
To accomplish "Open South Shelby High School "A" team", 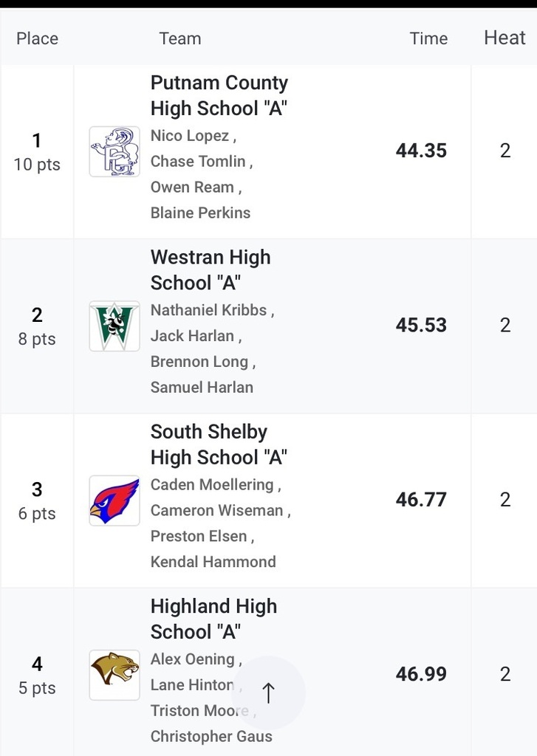I will coord(219,444).
